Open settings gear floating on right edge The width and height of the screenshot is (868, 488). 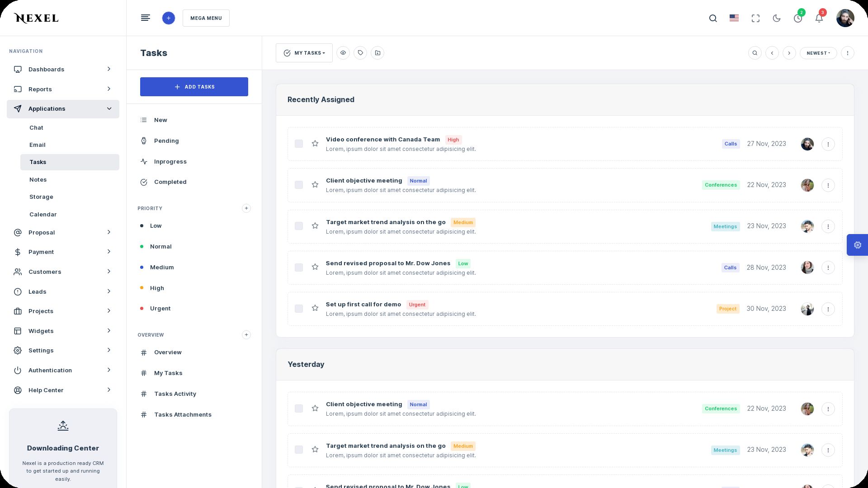[x=857, y=245]
